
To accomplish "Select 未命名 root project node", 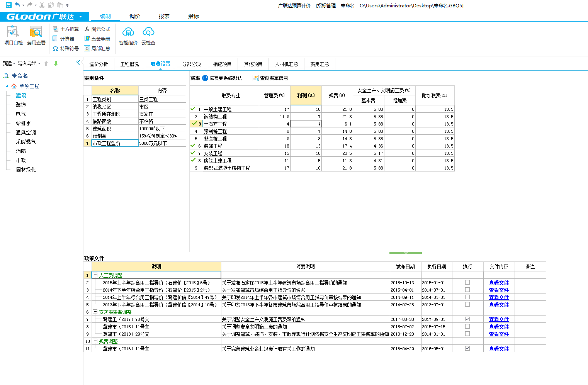I will 19,76.
